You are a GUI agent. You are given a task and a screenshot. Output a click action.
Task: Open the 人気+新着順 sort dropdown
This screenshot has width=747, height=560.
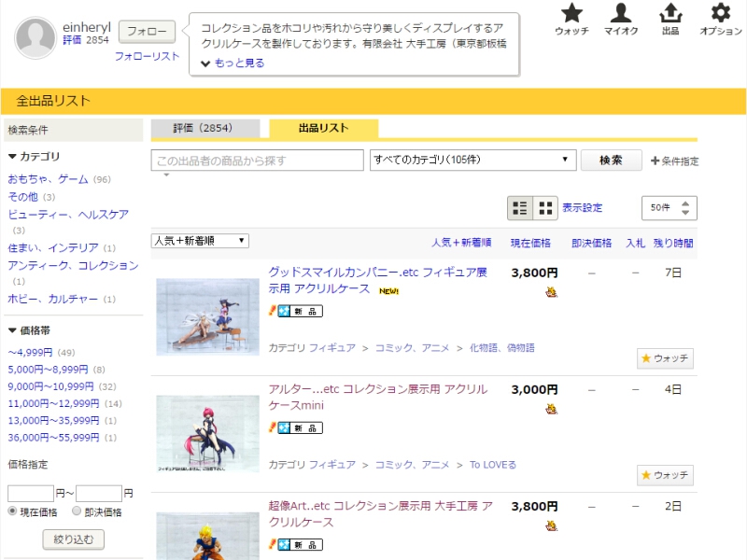200,241
